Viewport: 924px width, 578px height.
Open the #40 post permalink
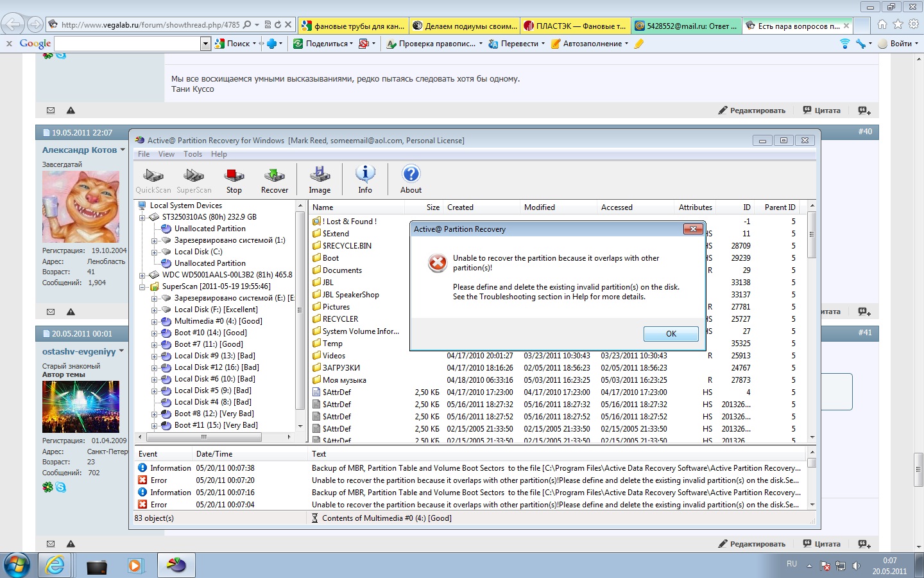click(x=865, y=132)
